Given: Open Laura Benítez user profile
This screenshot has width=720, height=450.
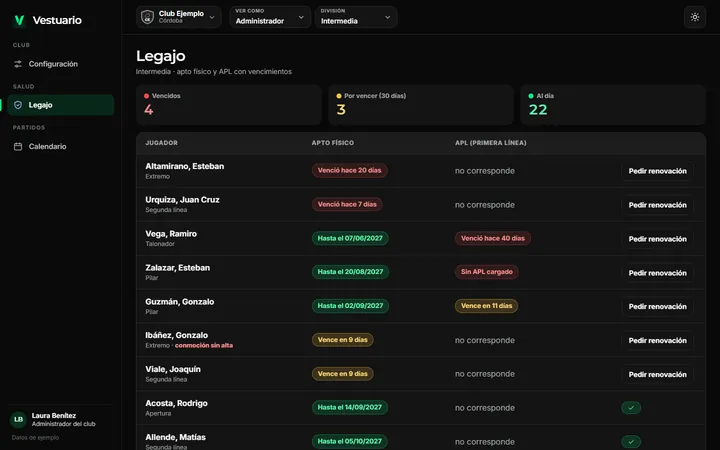Looking at the screenshot, I should 60,419.
